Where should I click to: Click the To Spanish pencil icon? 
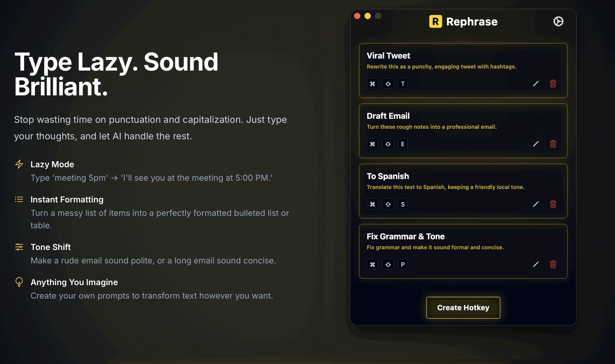pos(536,204)
